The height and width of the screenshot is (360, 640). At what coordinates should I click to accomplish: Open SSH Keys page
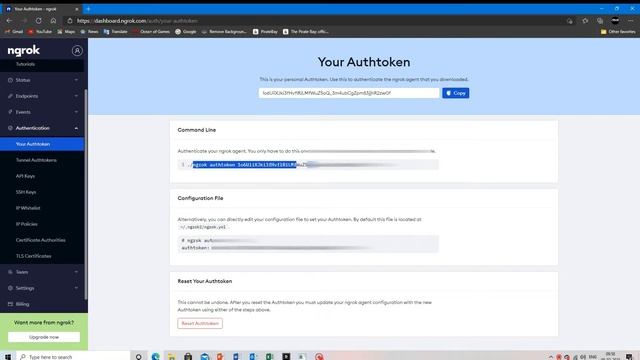point(26,192)
